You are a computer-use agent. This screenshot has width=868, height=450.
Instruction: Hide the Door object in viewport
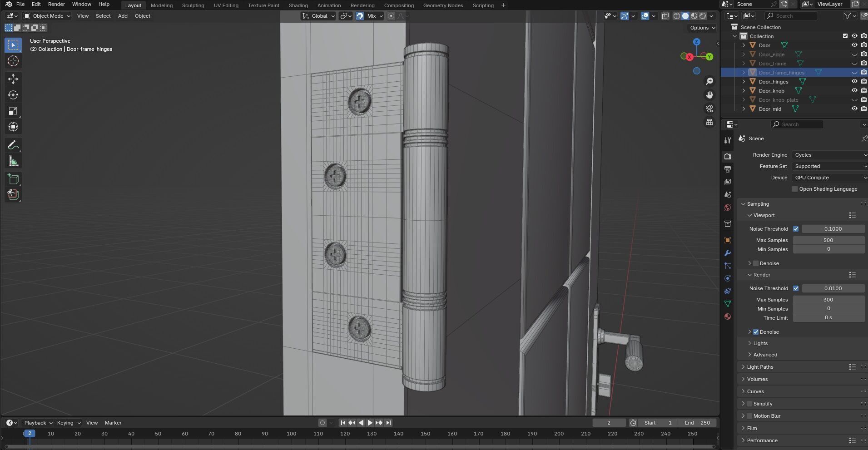(854, 45)
